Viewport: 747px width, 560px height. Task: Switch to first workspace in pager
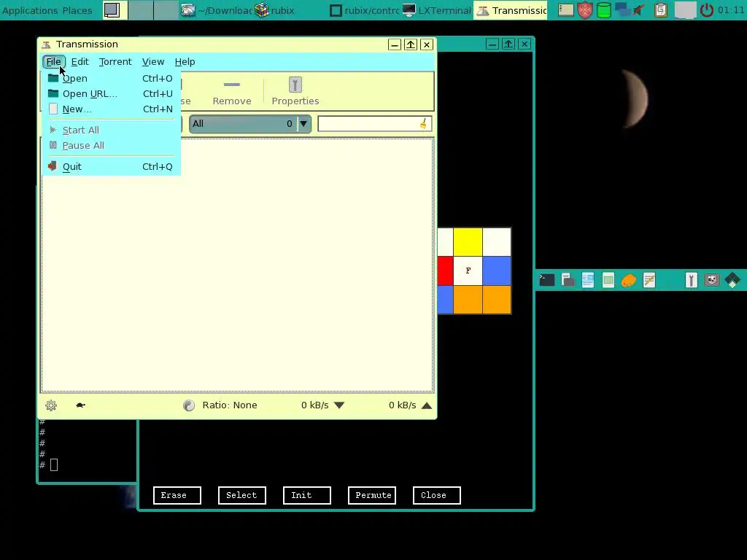pyautogui.click(x=115, y=10)
